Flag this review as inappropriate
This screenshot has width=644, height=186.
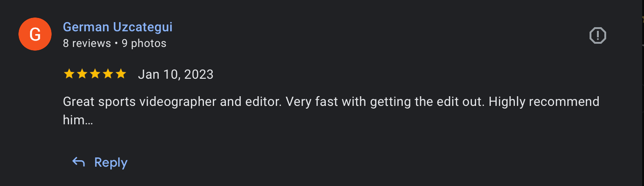(x=598, y=35)
